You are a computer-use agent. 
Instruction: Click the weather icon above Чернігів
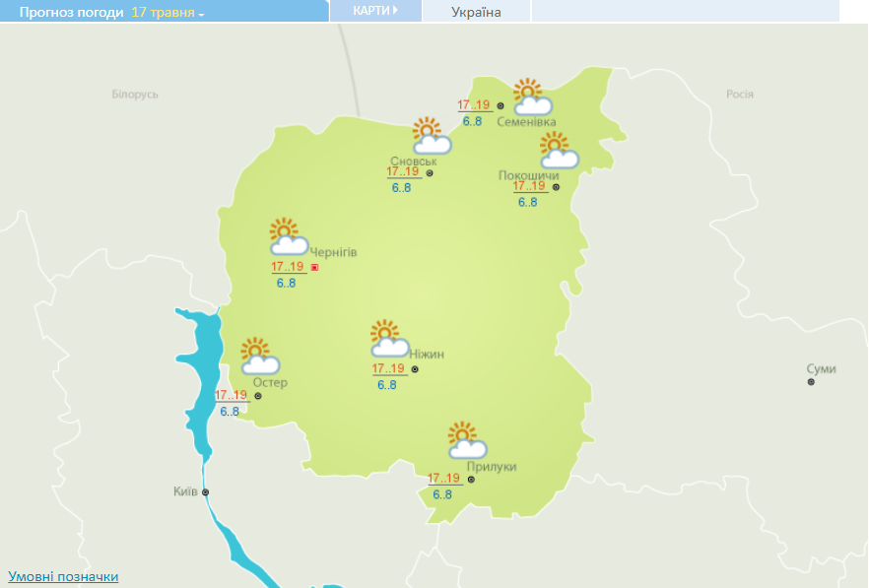point(289,237)
